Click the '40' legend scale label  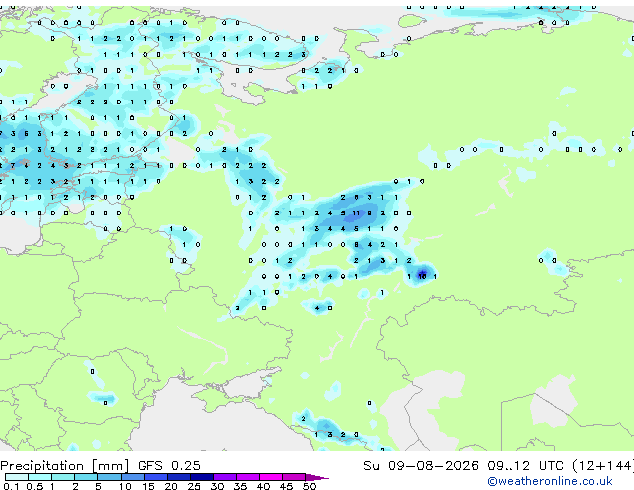pos(263,486)
